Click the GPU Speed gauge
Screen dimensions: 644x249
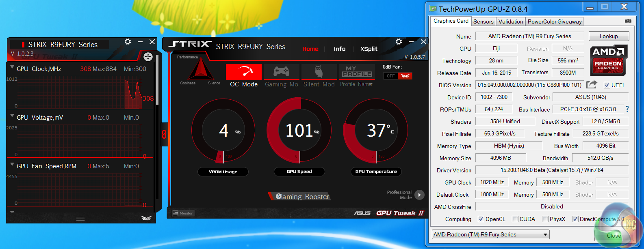[299, 131]
